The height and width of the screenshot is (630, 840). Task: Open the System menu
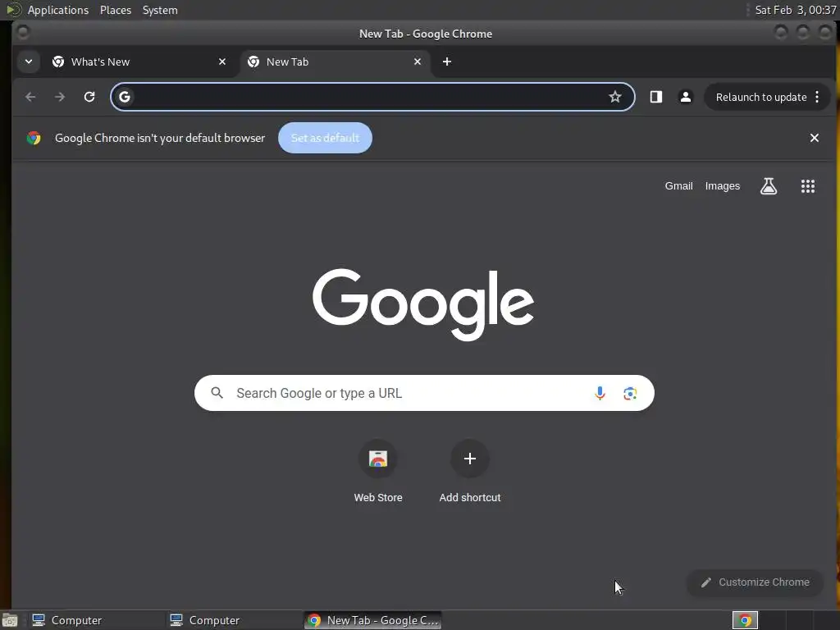tap(160, 10)
